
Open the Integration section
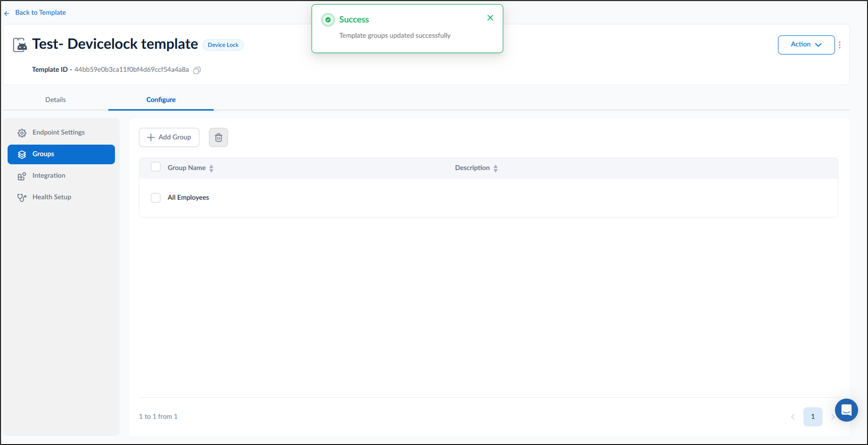click(61, 175)
